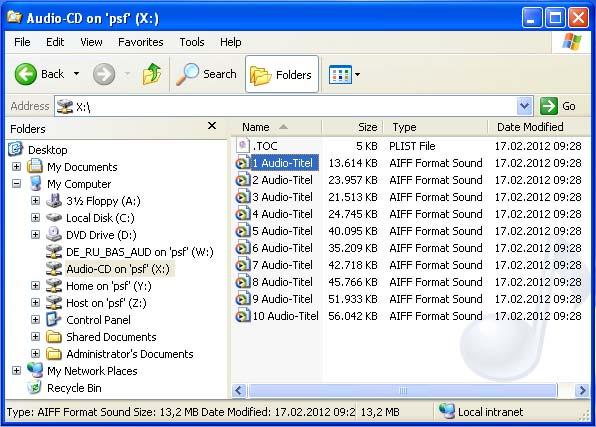Click the Shared Documents folder icon
Viewport: 596px width, 427px height.
coord(54,337)
